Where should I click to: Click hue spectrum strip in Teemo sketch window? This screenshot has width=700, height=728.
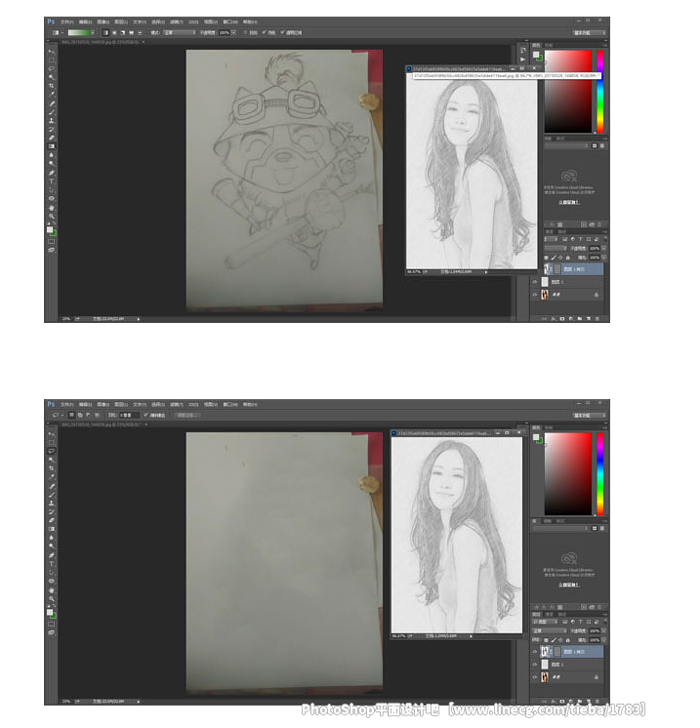(600, 92)
